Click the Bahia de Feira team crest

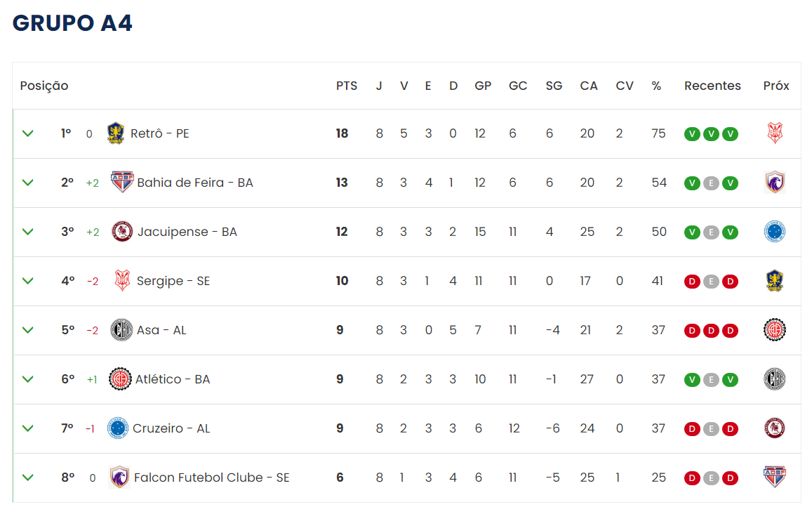tap(122, 182)
